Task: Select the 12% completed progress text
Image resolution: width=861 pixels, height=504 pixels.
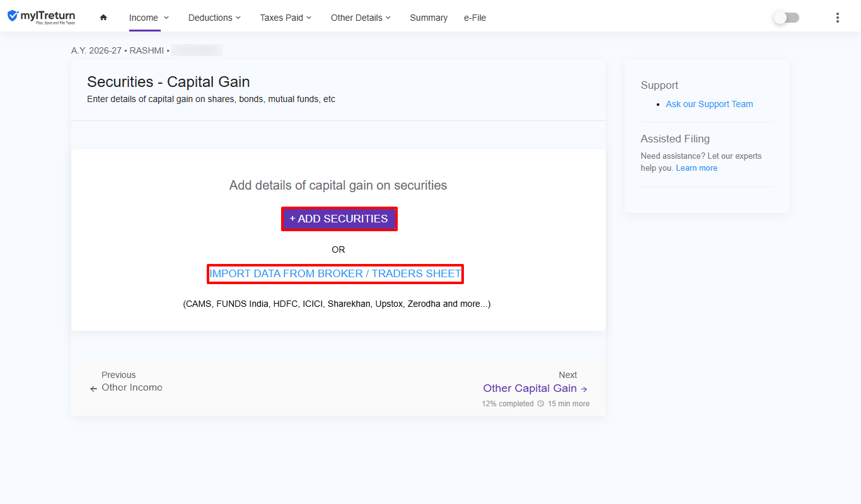Action: coord(507,404)
